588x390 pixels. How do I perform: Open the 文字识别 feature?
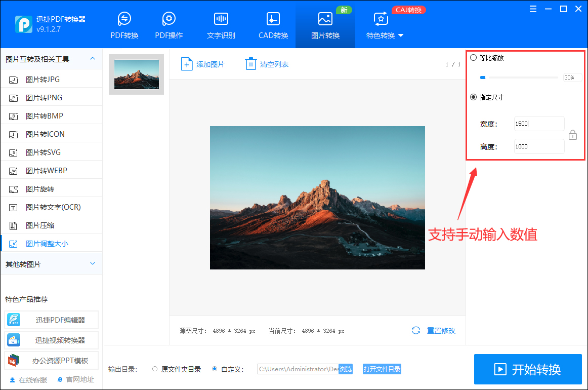tap(221, 24)
